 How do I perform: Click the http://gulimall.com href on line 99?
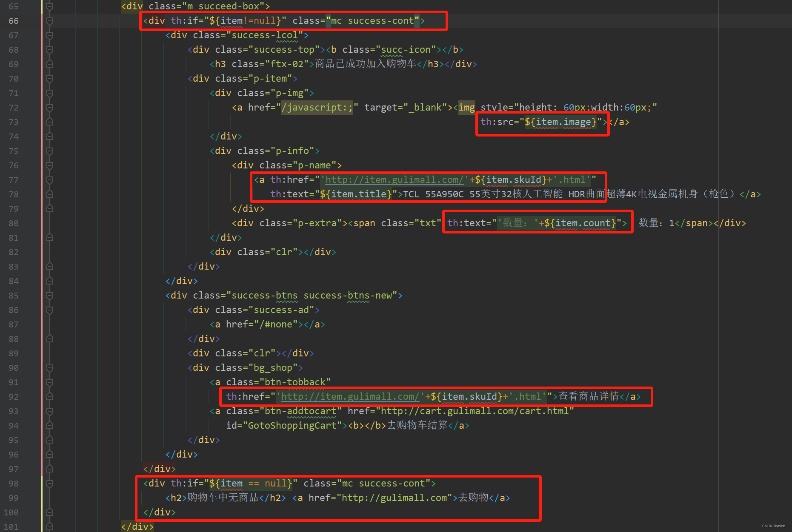[395, 498]
